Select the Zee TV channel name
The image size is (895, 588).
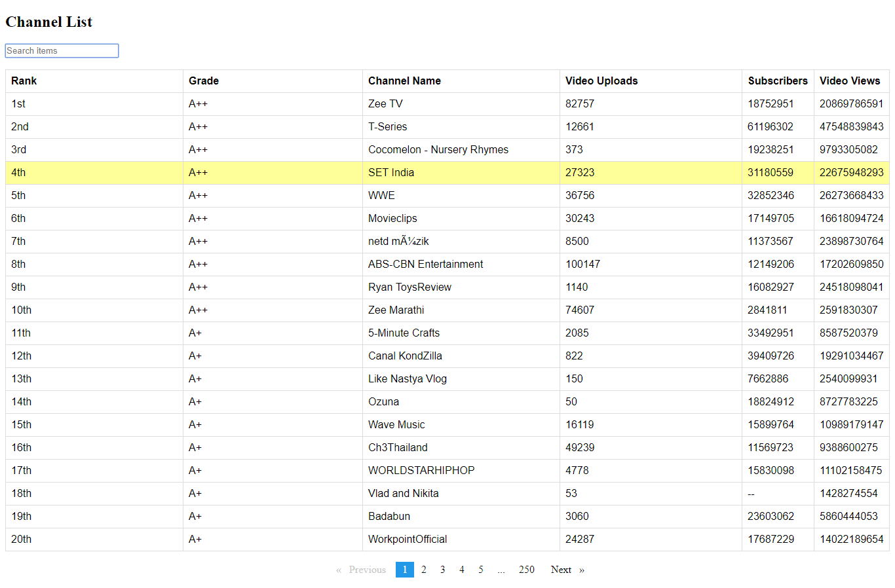pos(385,104)
